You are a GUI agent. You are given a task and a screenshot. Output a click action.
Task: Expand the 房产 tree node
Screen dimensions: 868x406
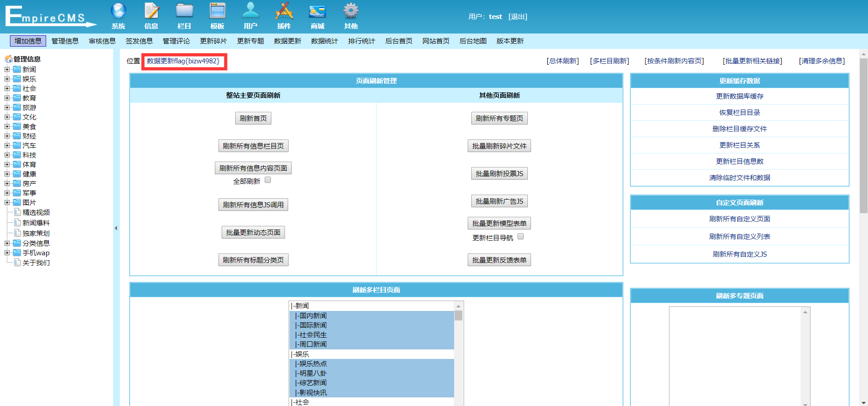click(7, 183)
